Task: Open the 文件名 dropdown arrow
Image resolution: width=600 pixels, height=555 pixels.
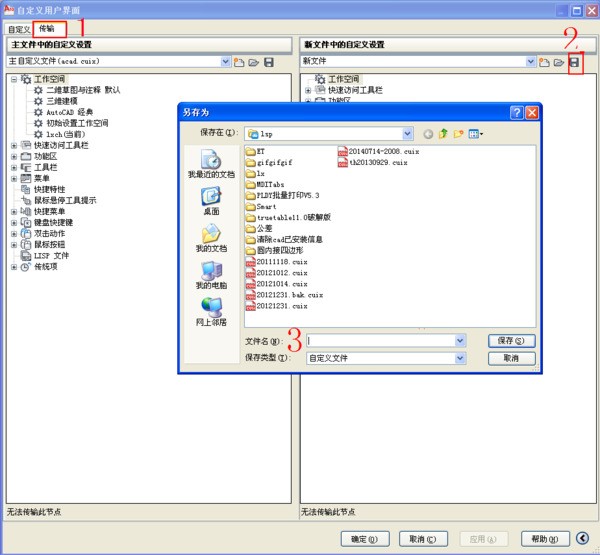Action: (x=460, y=340)
